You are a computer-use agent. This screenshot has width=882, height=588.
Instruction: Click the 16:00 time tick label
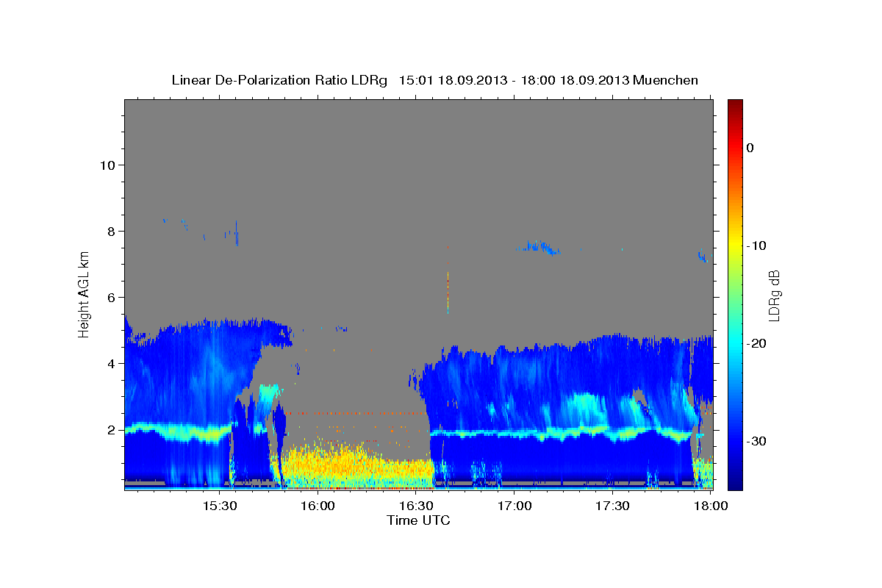pos(318,506)
